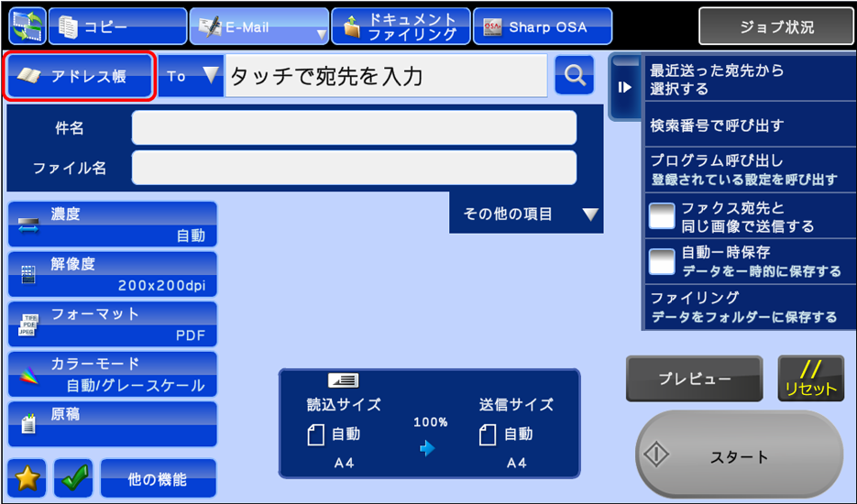
Task: Expand the To recipient type dropdown
Action: click(x=192, y=76)
